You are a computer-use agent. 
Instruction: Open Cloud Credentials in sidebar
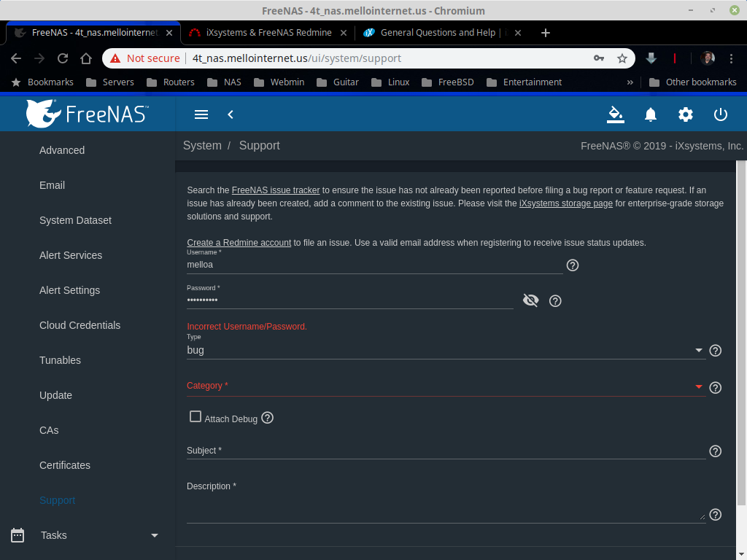pyautogui.click(x=80, y=325)
